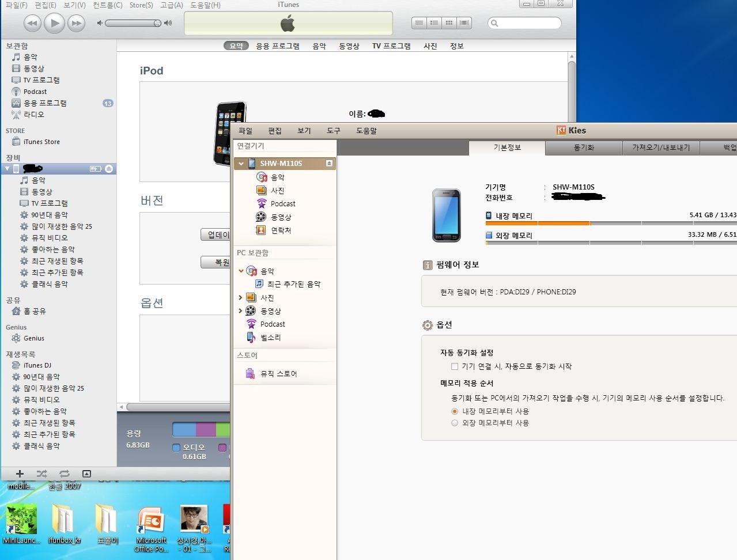This screenshot has height=560, width=737.
Task: Add a new playlist in iTunes
Action: point(20,474)
